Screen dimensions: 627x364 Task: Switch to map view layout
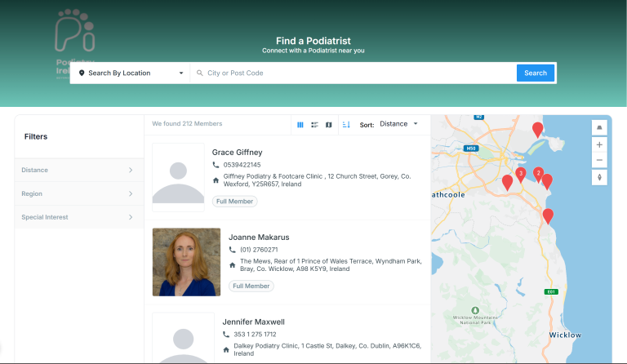click(x=329, y=125)
